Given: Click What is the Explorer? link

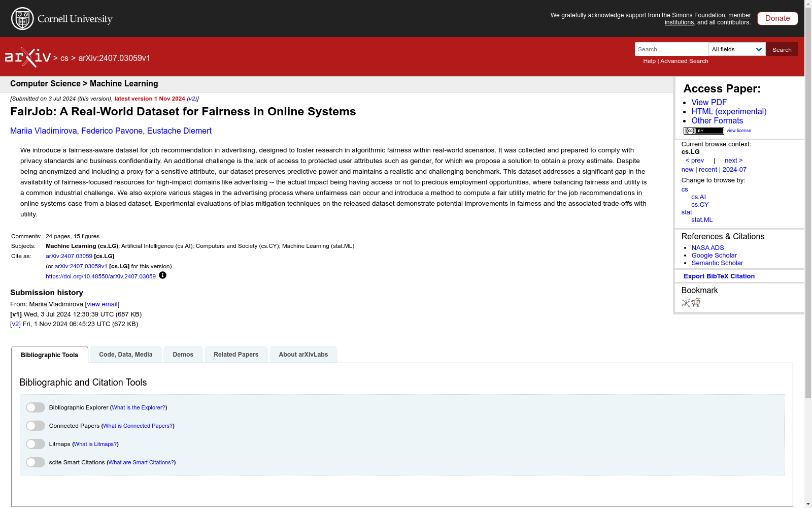Looking at the screenshot, I should (x=139, y=407).
